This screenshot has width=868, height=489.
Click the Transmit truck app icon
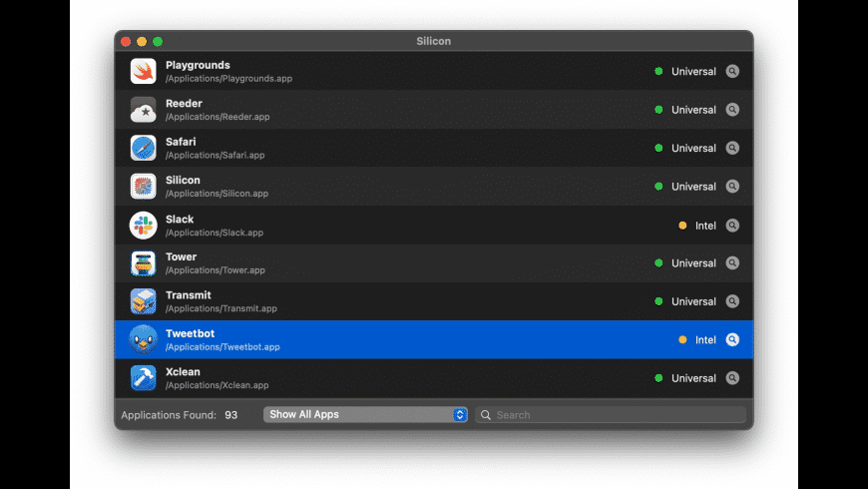tap(143, 301)
